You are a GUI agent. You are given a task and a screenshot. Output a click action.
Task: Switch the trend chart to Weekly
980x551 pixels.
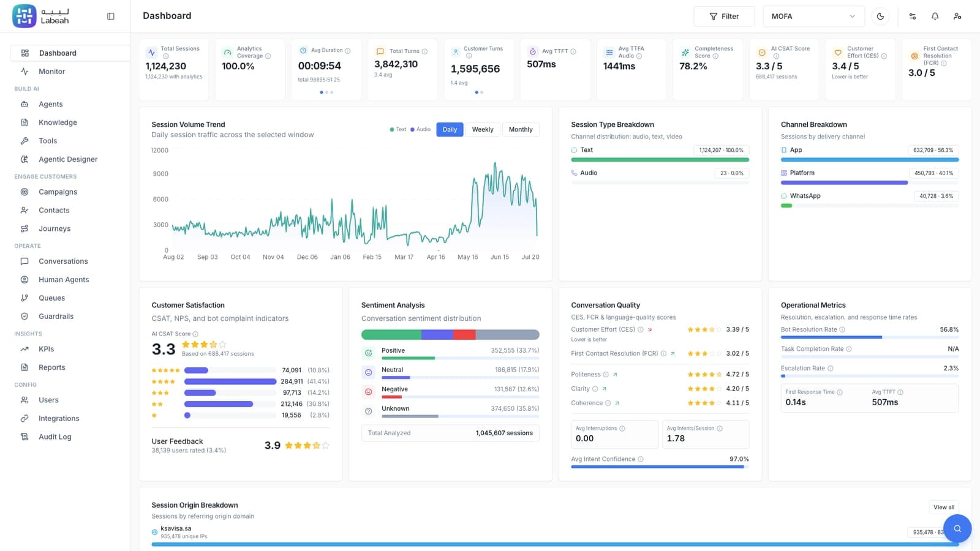(483, 129)
